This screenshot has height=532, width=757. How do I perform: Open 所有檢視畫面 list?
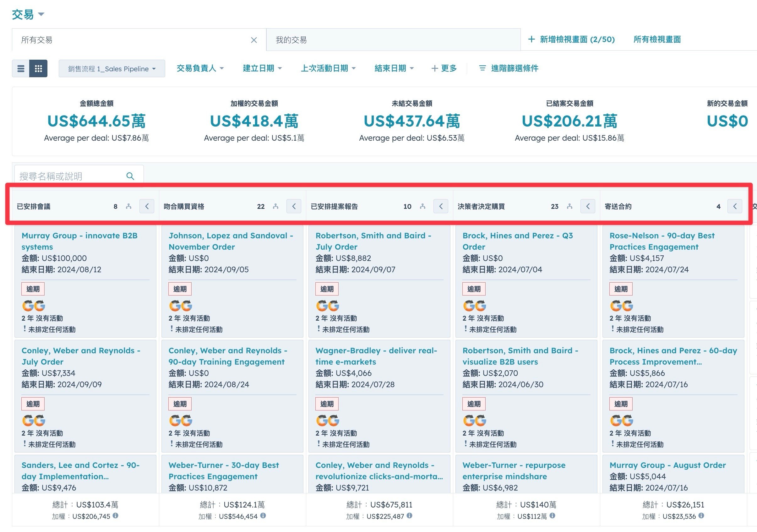pos(656,39)
